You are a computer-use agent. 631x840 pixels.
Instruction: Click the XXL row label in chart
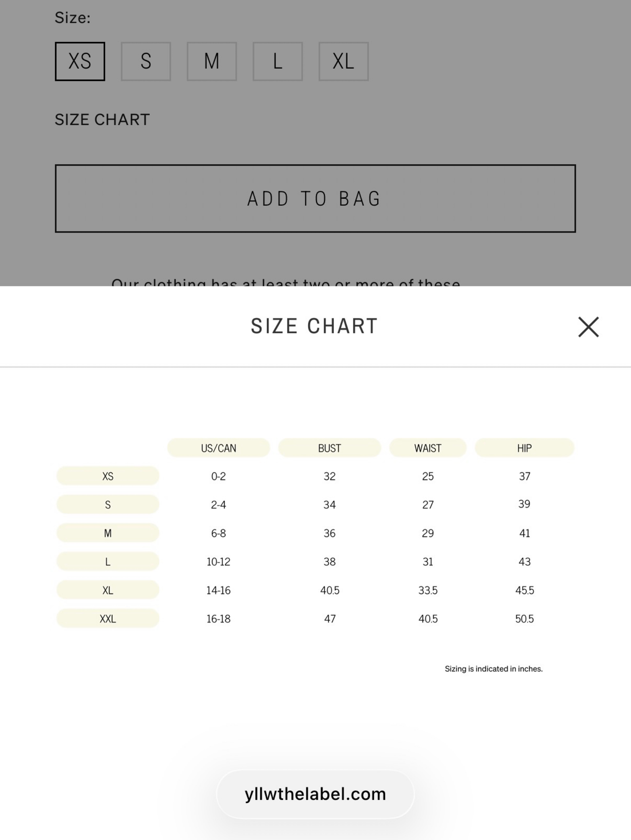[108, 618]
